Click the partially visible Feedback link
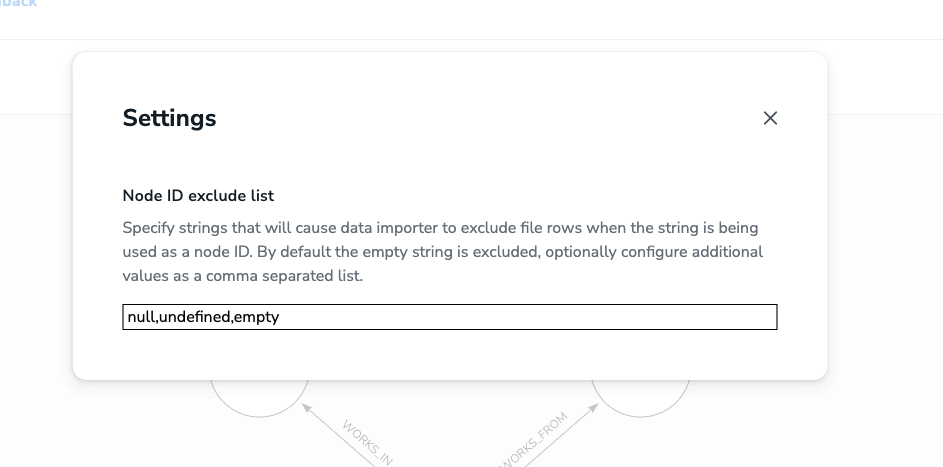 click(18, 4)
